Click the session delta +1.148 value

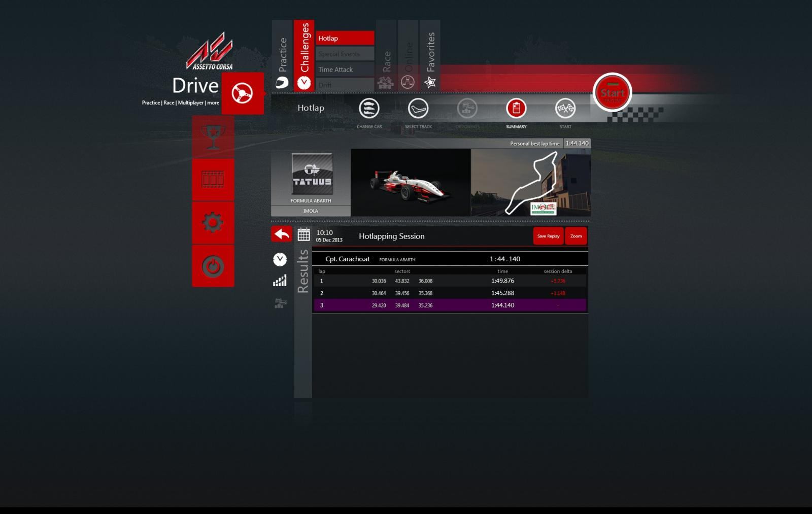[x=558, y=293]
